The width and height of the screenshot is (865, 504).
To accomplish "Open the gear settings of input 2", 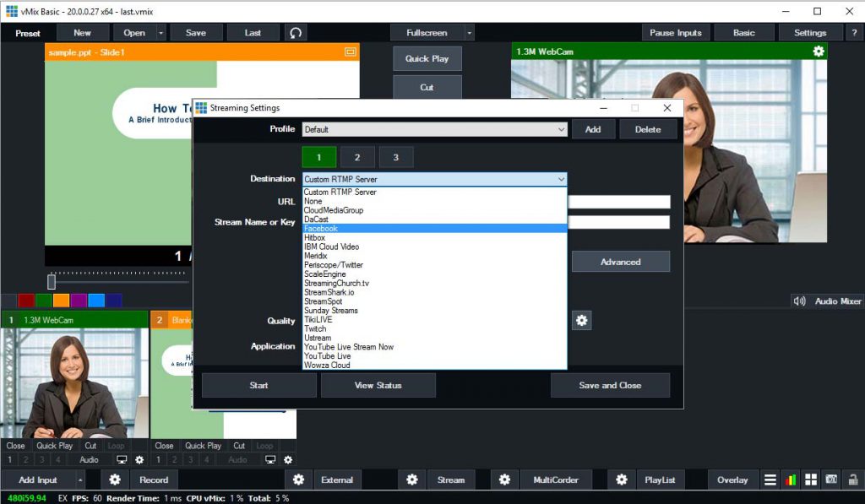I will pyautogui.click(x=288, y=459).
